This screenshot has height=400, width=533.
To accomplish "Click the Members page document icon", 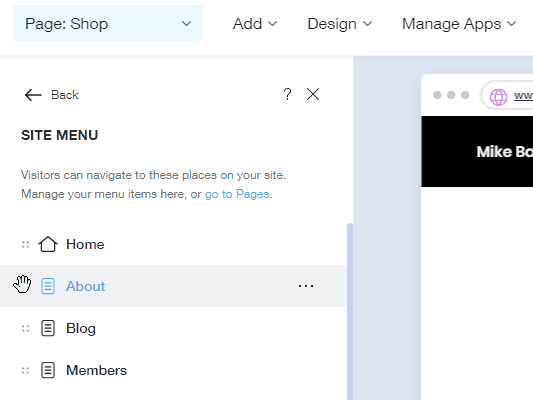I will tap(48, 370).
